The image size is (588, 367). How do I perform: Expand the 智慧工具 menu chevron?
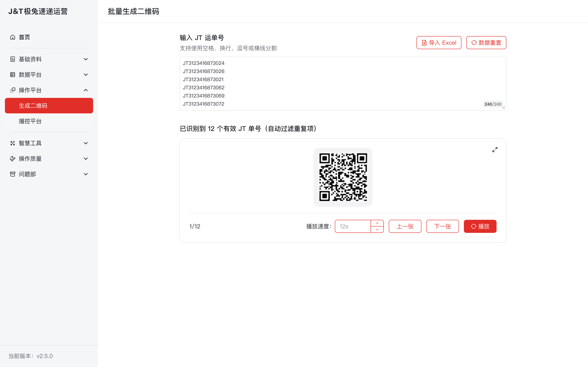[x=86, y=143]
